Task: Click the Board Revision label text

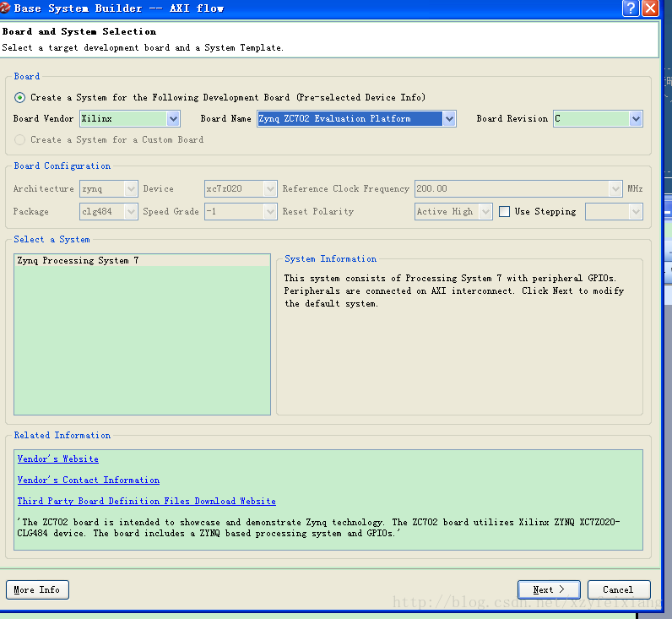Action: 512,118
